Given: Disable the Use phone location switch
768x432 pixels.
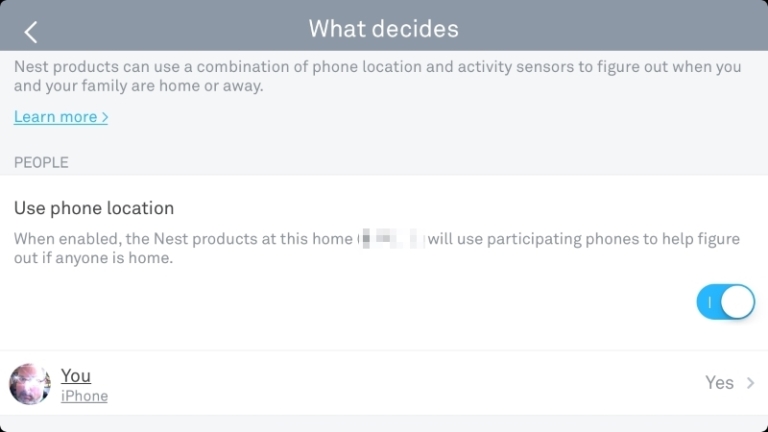Looking at the screenshot, I should pyautogui.click(x=725, y=302).
